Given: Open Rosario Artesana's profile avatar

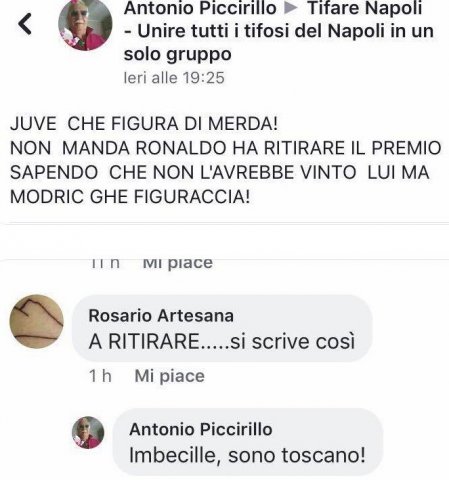Looking at the screenshot, I should coord(36,321).
